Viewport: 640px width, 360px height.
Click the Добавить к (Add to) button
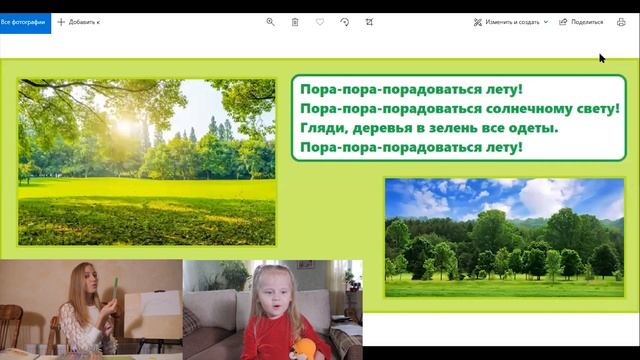[79, 22]
